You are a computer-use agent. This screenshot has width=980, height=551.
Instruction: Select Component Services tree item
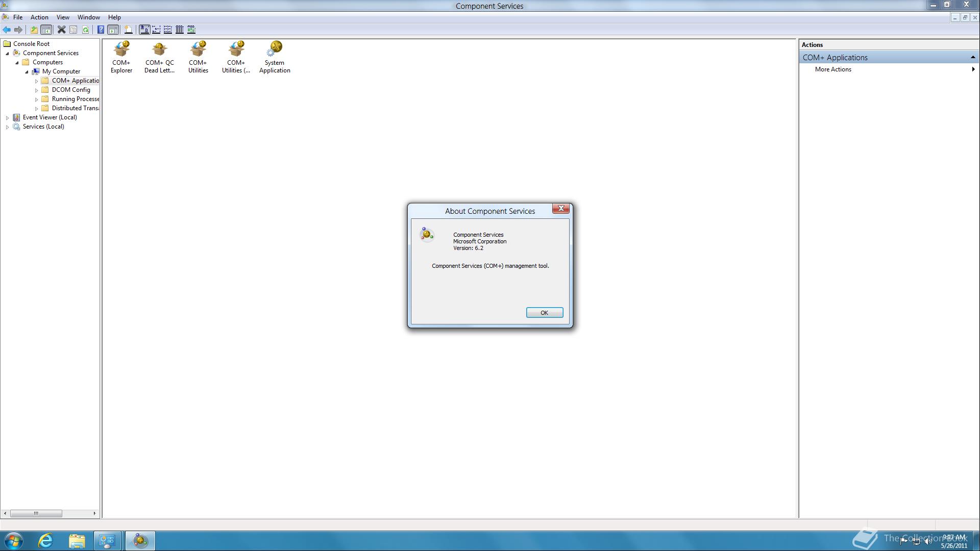[51, 53]
